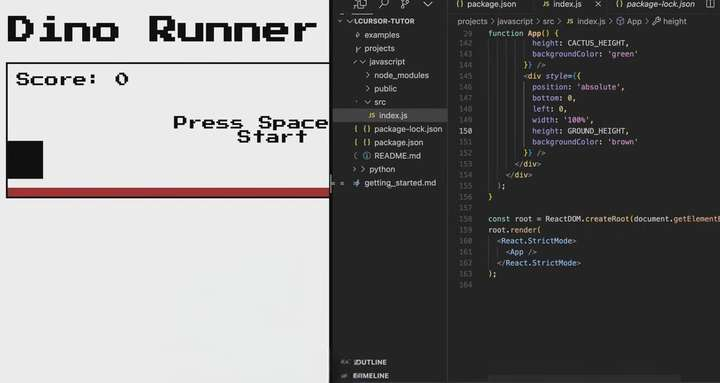The width and height of the screenshot is (720, 383).
Task: Click the horizontal scrollbar under the editor
Action: [x=583, y=379]
